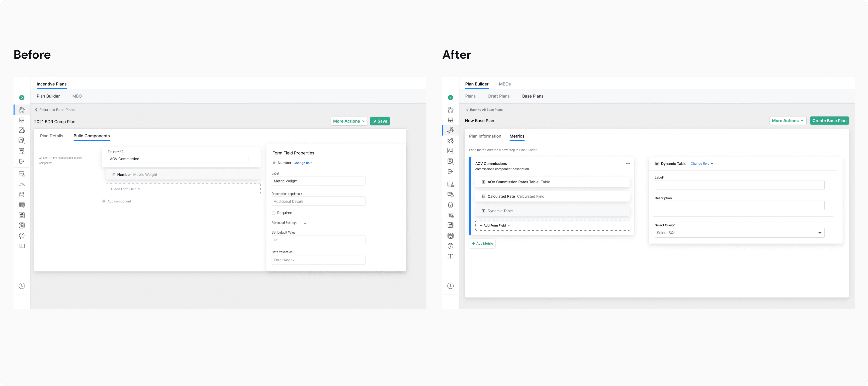Click the Add Metric button
The image size is (868, 386).
point(482,244)
